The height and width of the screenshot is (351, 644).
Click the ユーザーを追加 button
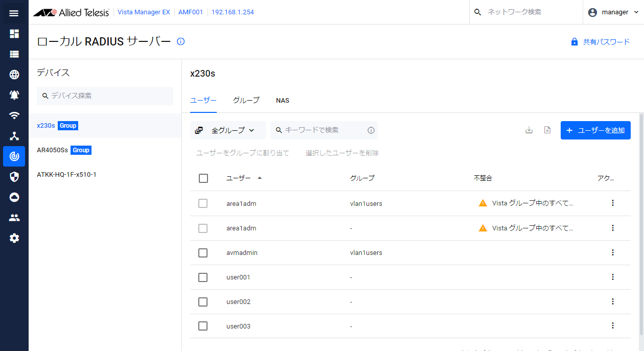pos(595,130)
